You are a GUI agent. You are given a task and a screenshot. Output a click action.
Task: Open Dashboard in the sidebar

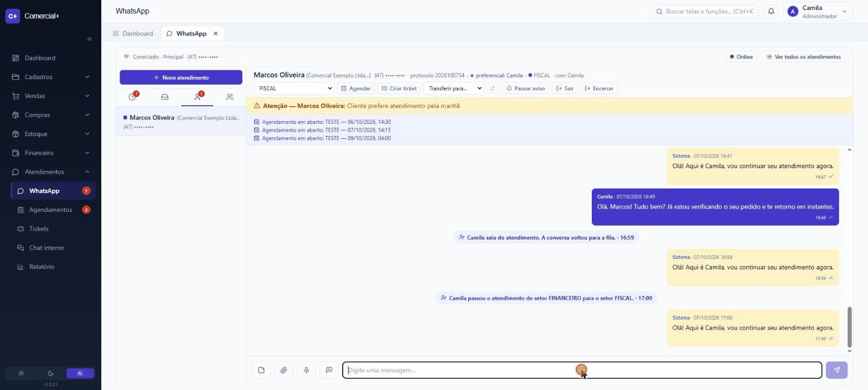[53, 58]
